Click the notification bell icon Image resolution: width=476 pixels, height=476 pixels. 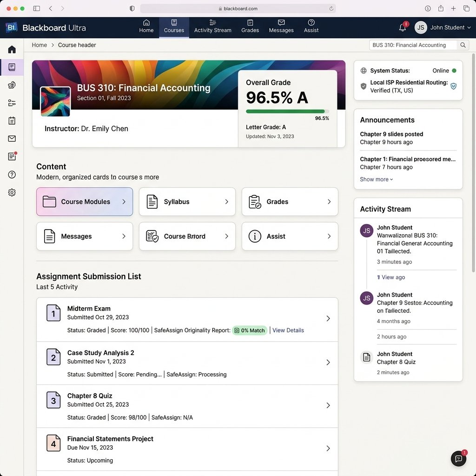pos(403,27)
